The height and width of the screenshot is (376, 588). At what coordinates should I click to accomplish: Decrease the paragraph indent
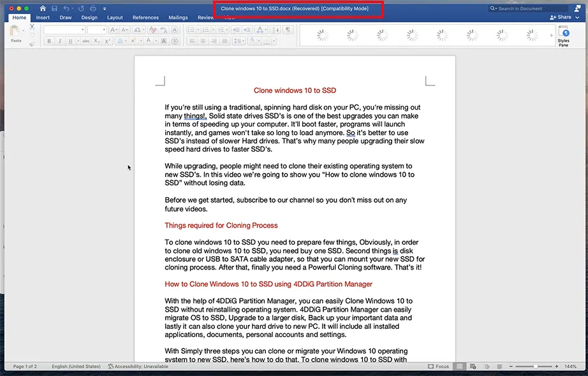pos(236,29)
